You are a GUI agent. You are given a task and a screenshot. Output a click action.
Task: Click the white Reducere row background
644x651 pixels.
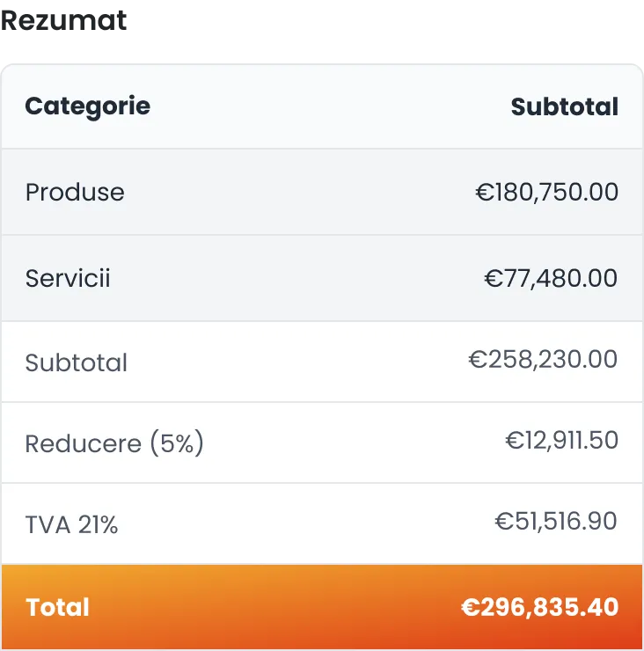click(322, 443)
